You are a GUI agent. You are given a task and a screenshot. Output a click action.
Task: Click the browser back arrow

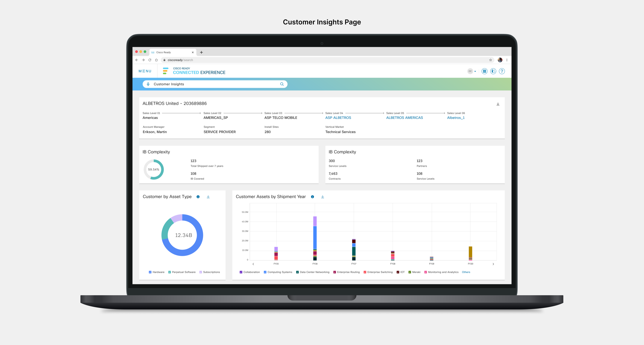[137, 60]
